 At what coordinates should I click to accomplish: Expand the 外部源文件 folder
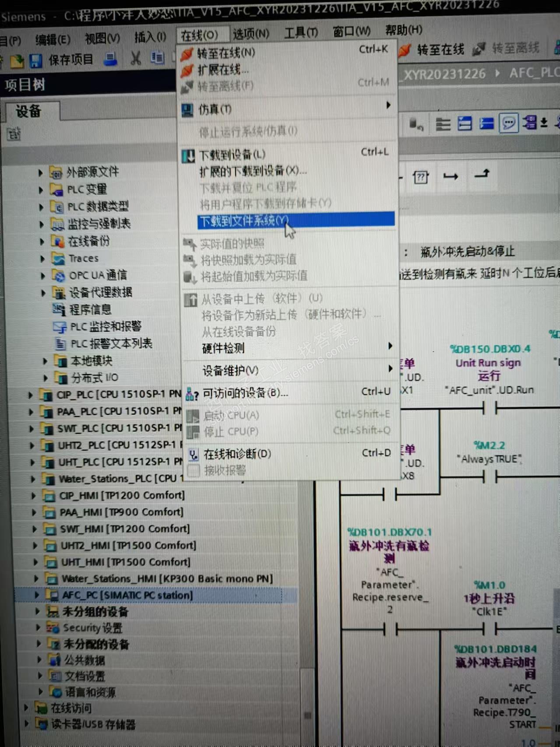pyautogui.click(x=40, y=173)
